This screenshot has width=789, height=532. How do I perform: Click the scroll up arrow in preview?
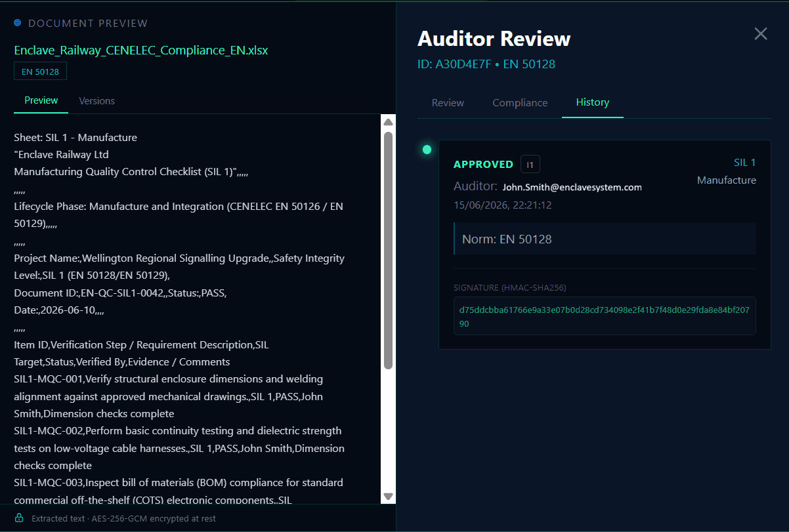(388, 122)
